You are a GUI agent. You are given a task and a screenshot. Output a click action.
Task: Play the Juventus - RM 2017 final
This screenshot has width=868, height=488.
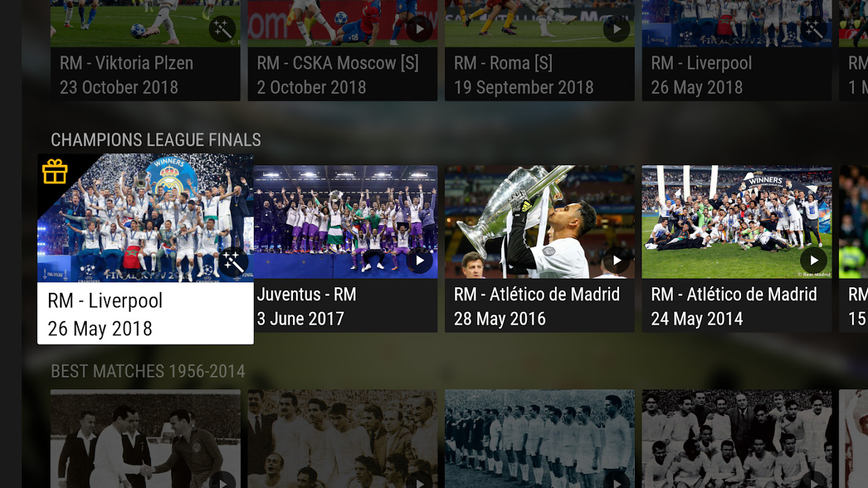tap(419, 261)
